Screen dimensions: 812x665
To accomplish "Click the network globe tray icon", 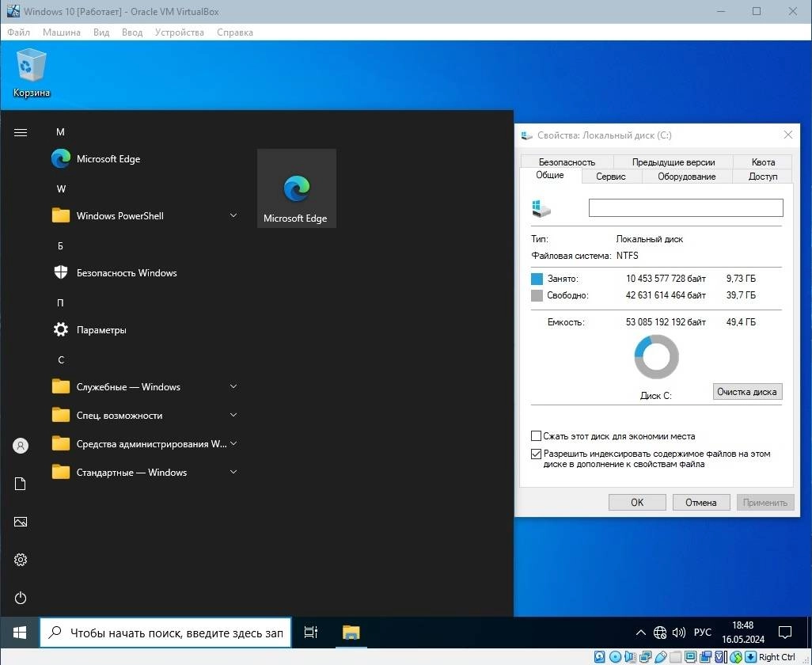I will pos(660,633).
